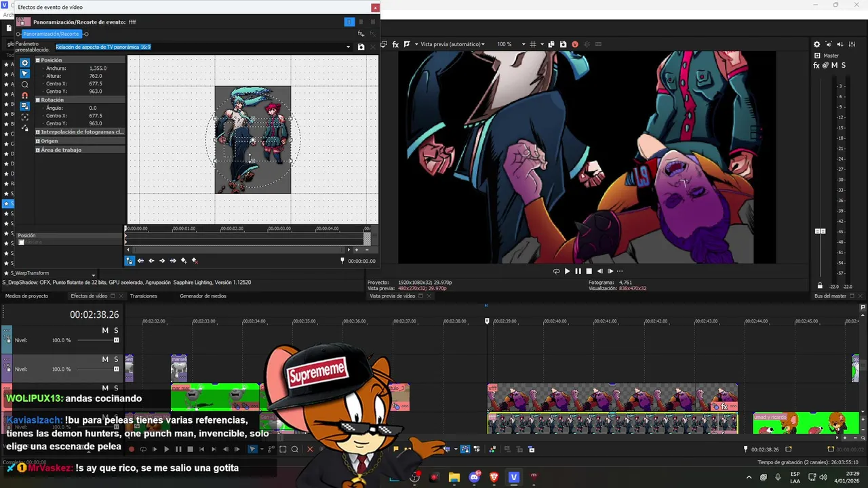Click the playhead marker on timeline ruler

(x=487, y=321)
